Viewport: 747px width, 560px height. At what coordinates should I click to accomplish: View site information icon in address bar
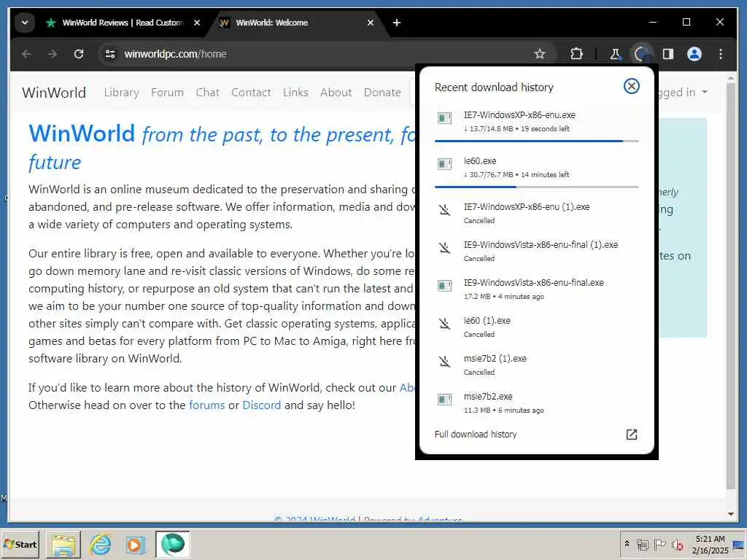(x=110, y=54)
